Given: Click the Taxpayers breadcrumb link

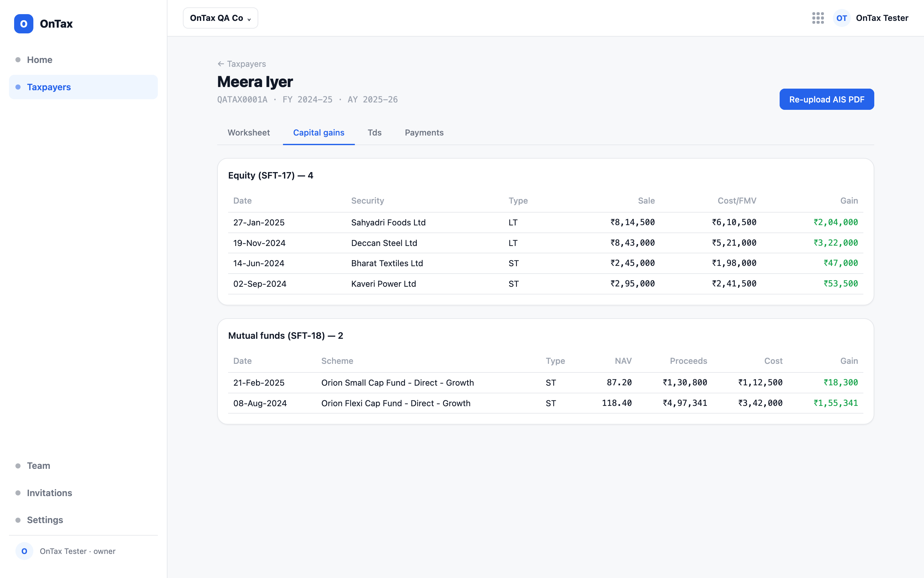Looking at the screenshot, I should pos(246,64).
